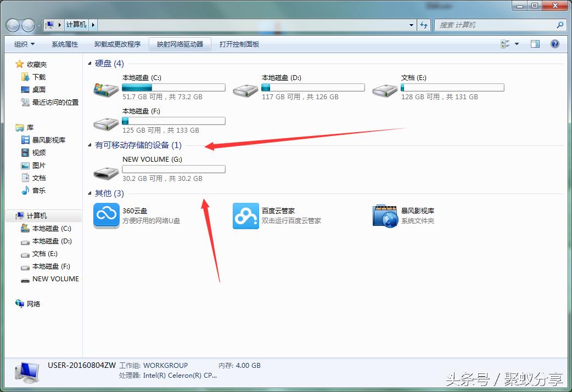
Task: Collapse the 有可移动存储的设备 group
Action: 90,146
